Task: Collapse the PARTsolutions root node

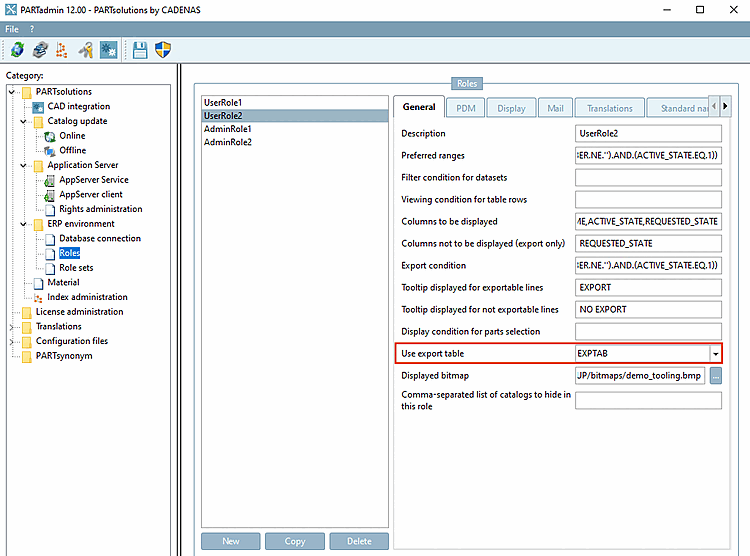Action: pyautogui.click(x=12, y=92)
